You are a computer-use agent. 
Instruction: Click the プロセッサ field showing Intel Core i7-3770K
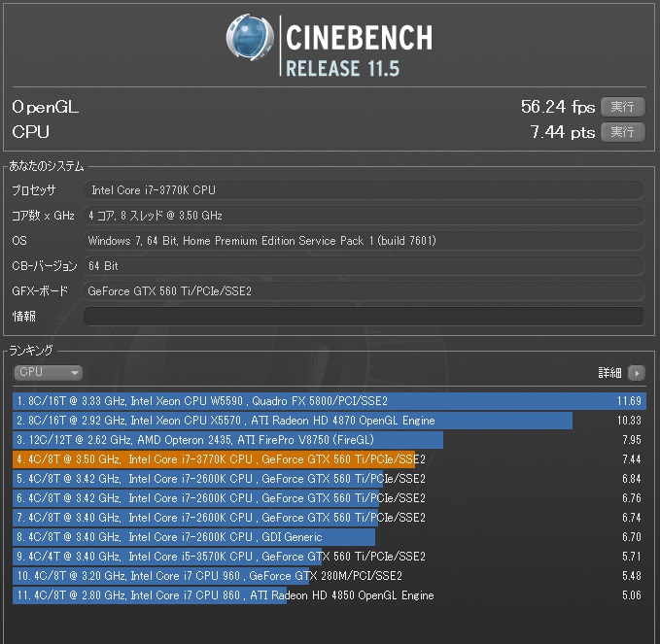(364, 190)
